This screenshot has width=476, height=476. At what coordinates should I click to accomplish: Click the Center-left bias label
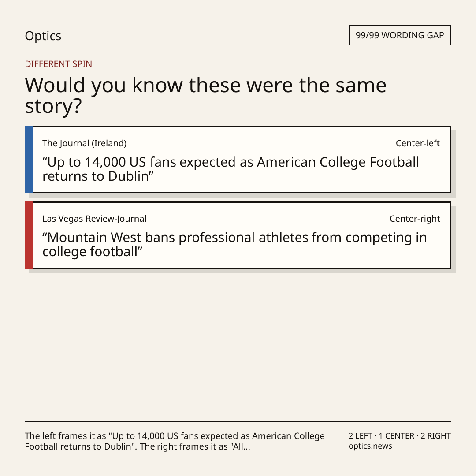coord(418,143)
